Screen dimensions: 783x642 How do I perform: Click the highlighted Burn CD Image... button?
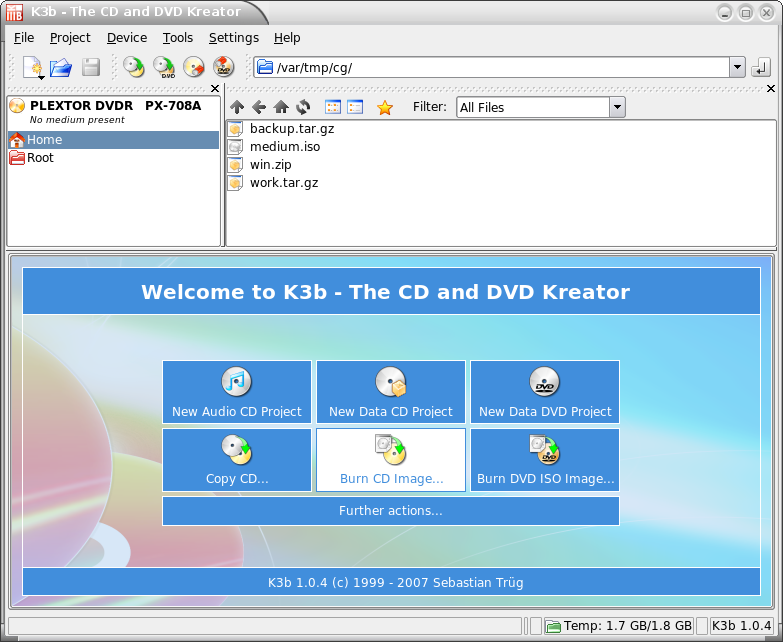(391, 460)
